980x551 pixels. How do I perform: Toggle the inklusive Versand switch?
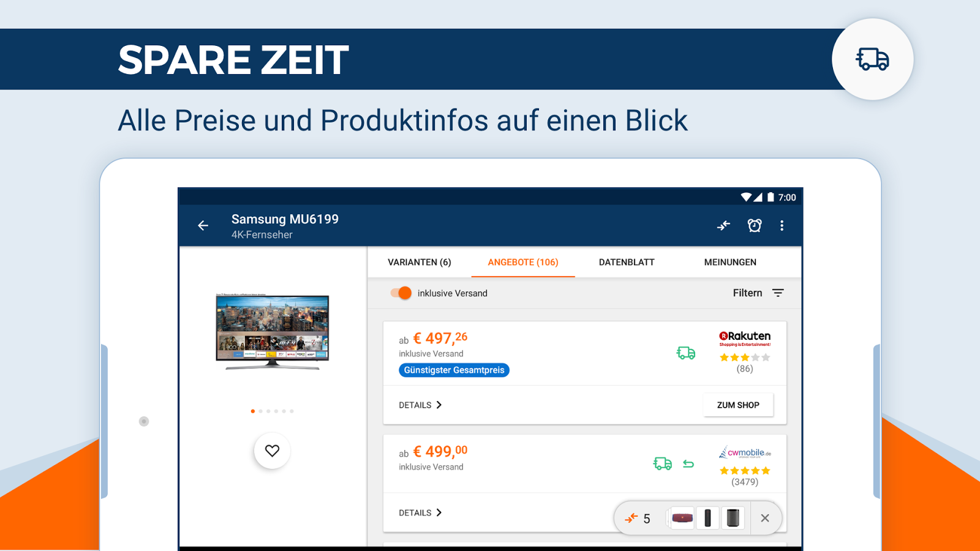click(x=401, y=293)
